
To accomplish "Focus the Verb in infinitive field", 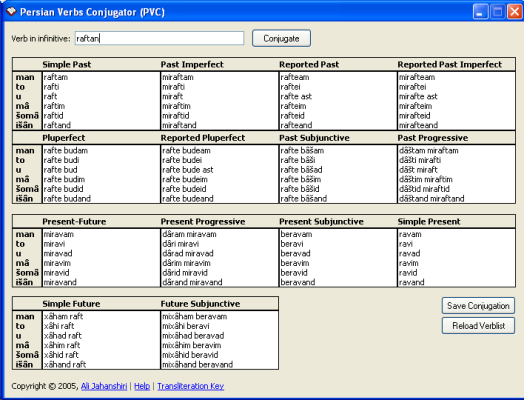I will 159,38.
